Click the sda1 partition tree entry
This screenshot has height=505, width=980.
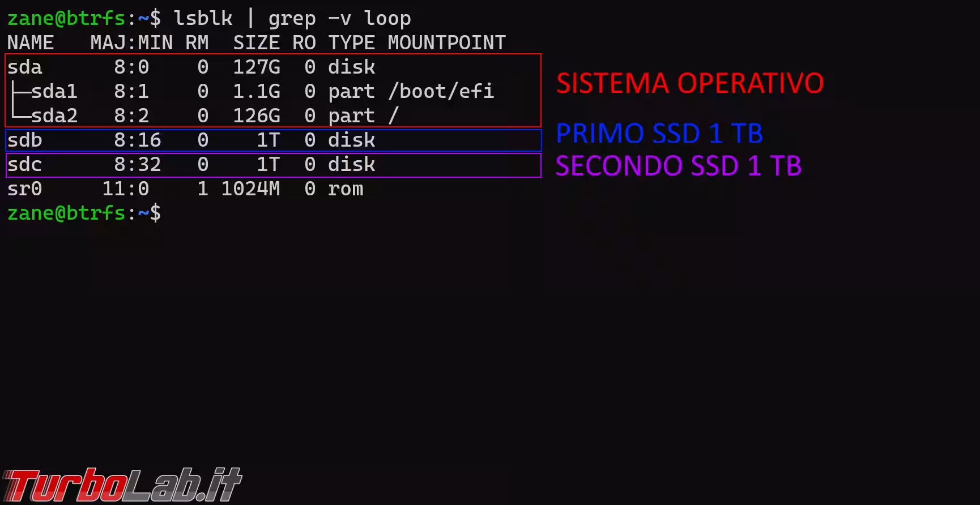(54, 92)
